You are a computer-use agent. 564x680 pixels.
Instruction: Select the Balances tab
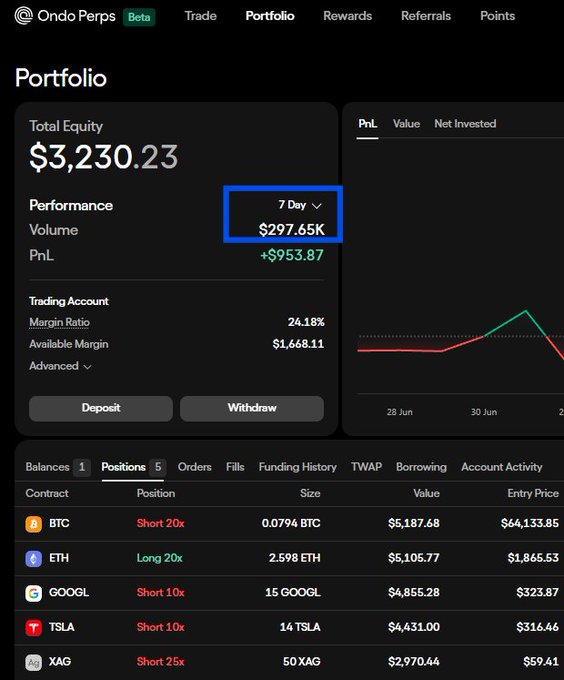[57, 467]
